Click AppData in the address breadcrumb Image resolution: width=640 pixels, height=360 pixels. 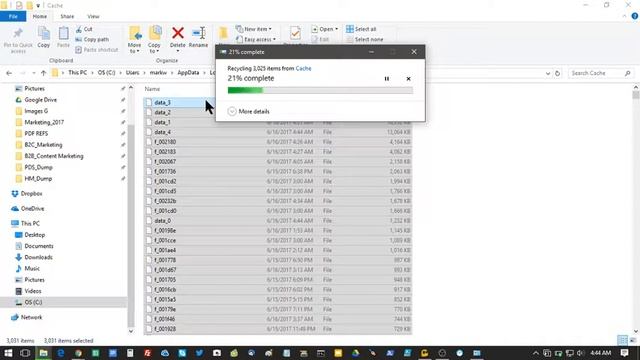(x=188, y=73)
